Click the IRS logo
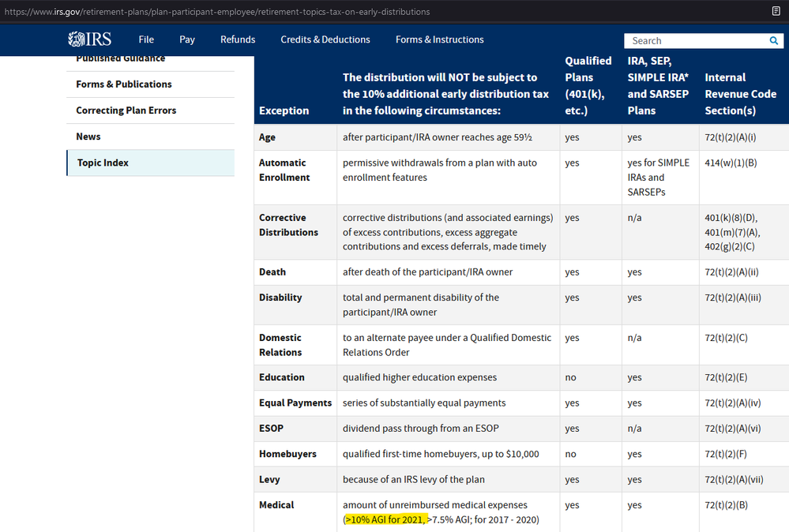The height and width of the screenshot is (532, 789). coord(89,39)
